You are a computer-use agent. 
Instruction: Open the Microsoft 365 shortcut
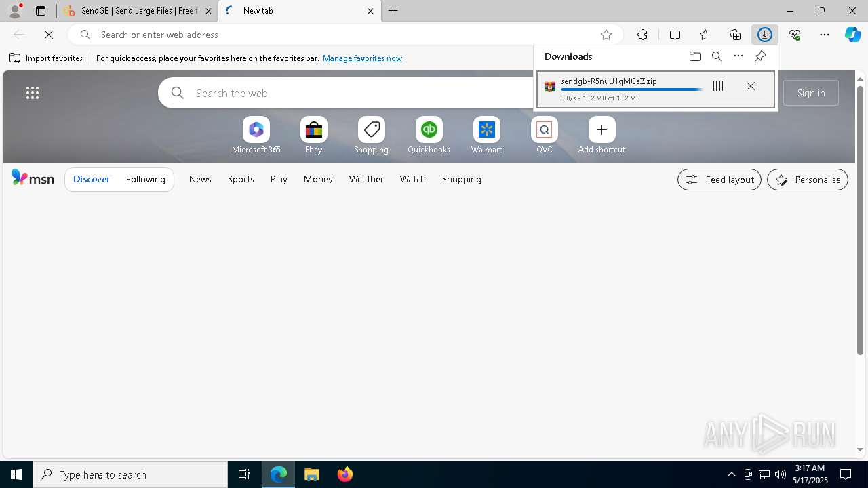tap(256, 136)
